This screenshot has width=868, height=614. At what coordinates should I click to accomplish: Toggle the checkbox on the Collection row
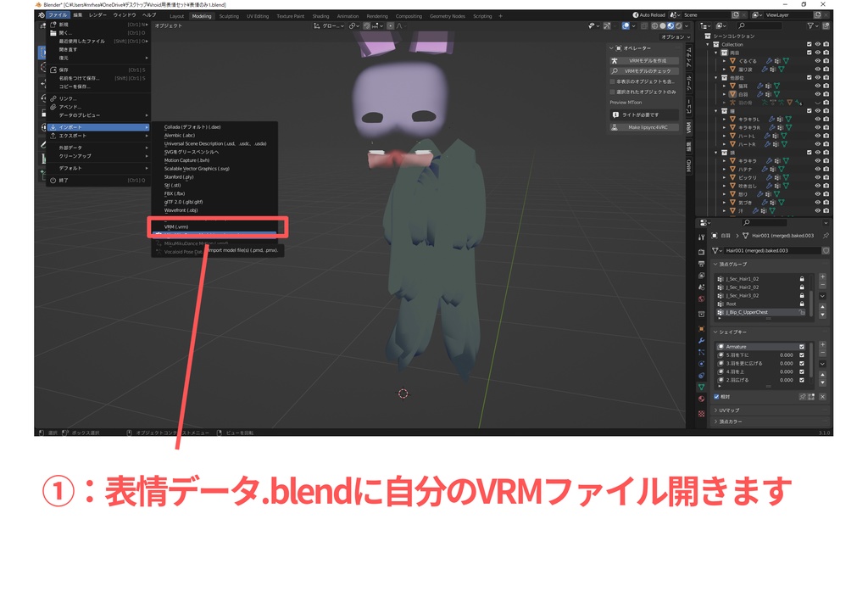(x=809, y=45)
